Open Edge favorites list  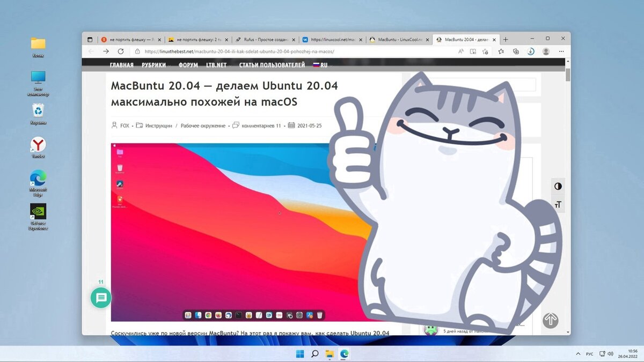coord(501,51)
